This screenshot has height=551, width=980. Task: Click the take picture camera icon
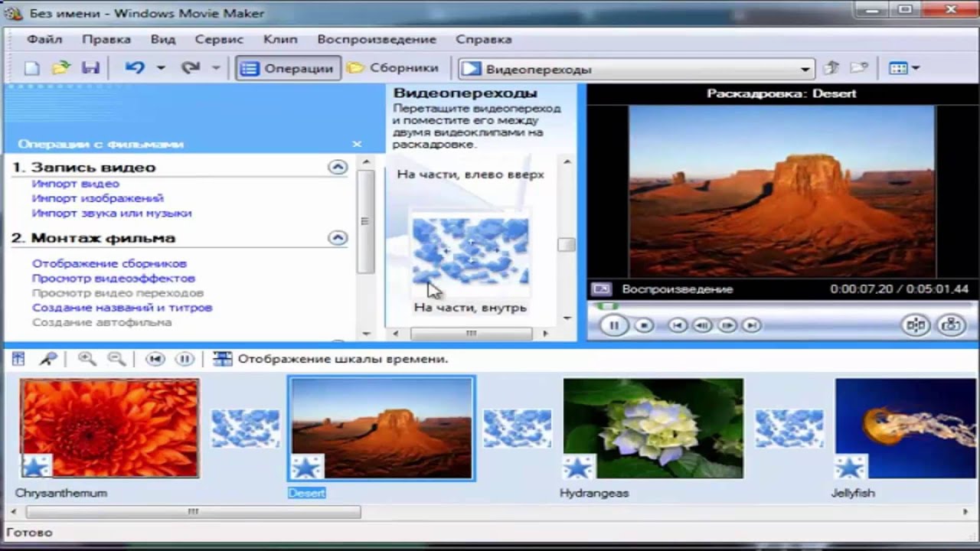click(951, 325)
